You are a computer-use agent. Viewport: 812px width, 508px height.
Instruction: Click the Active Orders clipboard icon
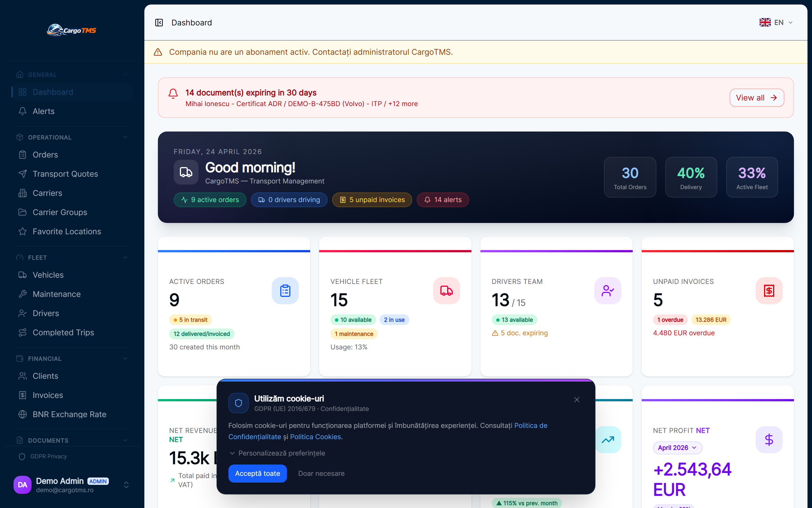pyautogui.click(x=285, y=291)
